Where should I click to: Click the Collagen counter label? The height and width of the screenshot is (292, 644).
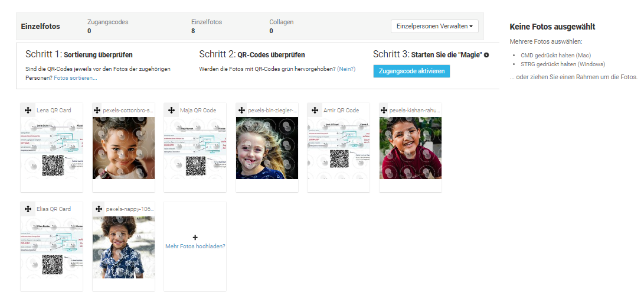click(x=282, y=22)
